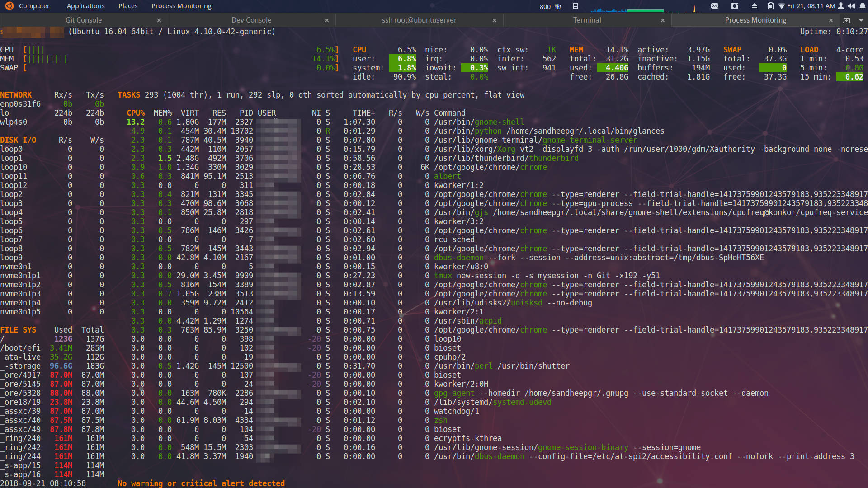Close the ssh root@ubuntuserver tab
The image size is (868, 488).
click(495, 20)
